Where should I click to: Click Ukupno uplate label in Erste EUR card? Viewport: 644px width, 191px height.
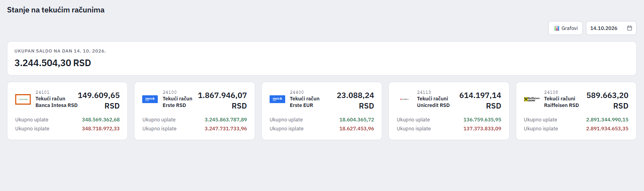click(286, 120)
